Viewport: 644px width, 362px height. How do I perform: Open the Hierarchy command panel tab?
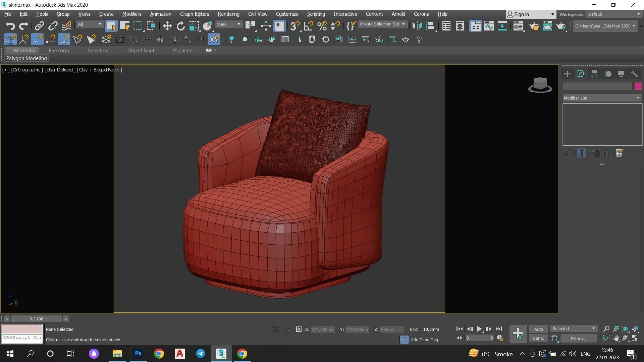coord(594,74)
